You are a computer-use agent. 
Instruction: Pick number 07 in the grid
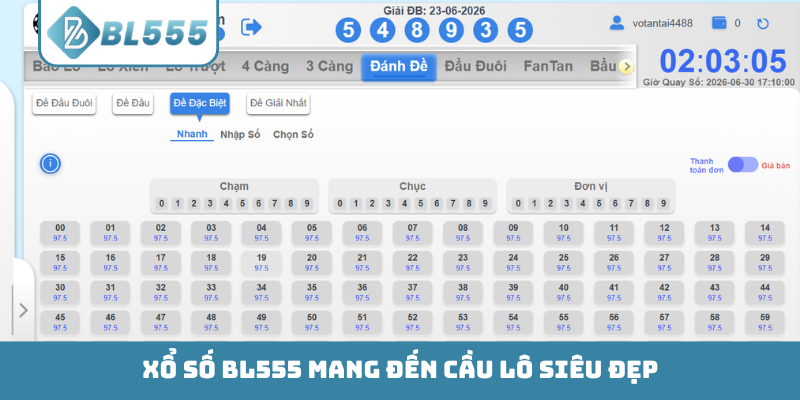(x=413, y=233)
